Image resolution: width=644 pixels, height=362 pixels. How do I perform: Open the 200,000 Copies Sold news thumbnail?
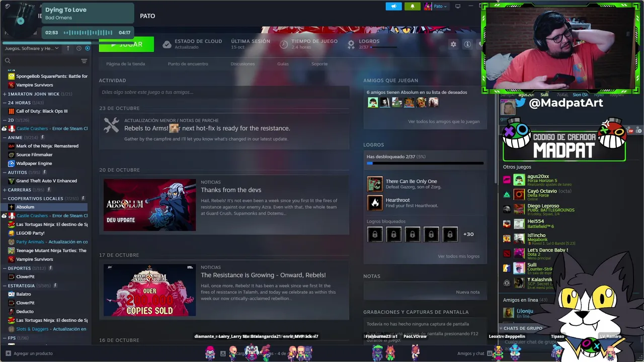(149, 290)
